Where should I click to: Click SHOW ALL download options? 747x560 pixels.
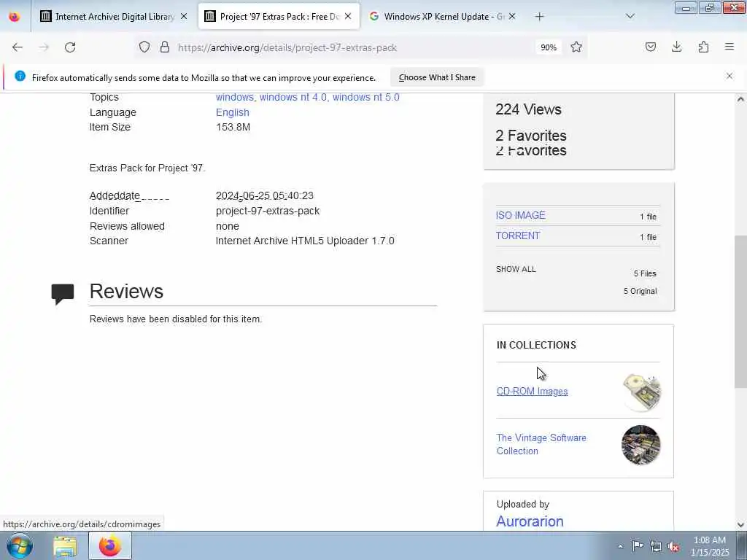(x=516, y=269)
